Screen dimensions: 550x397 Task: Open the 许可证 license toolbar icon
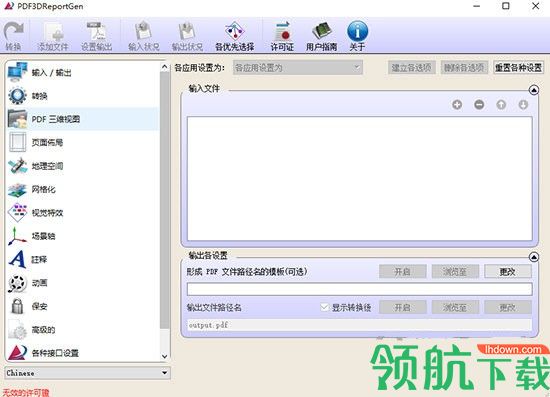pos(282,36)
